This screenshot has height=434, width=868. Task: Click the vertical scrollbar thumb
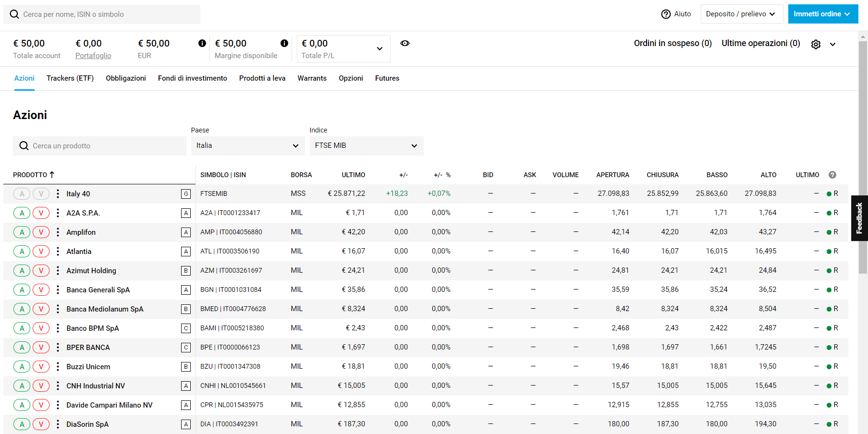click(x=863, y=157)
